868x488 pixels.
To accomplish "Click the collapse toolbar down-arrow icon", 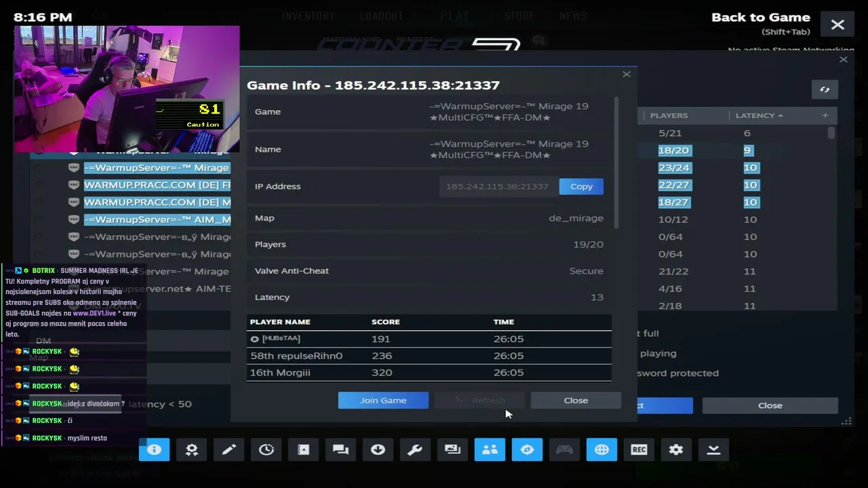I will pyautogui.click(x=713, y=449).
